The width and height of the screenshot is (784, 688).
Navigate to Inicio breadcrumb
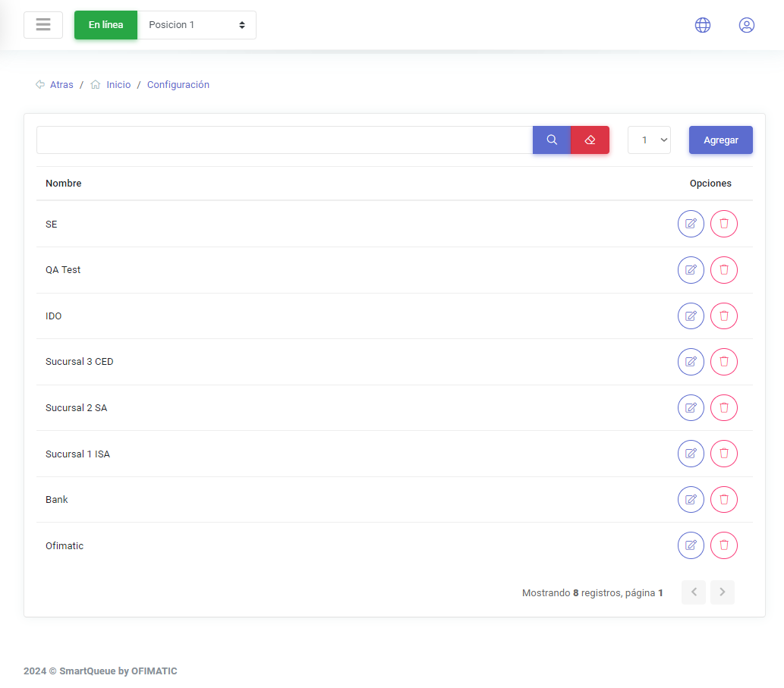click(x=118, y=85)
